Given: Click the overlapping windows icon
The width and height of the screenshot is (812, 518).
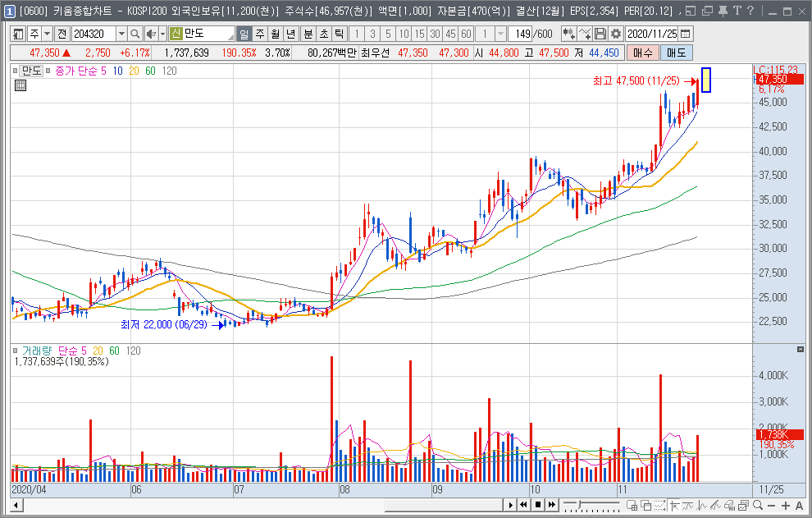Looking at the screenshot, I should [x=645, y=505].
